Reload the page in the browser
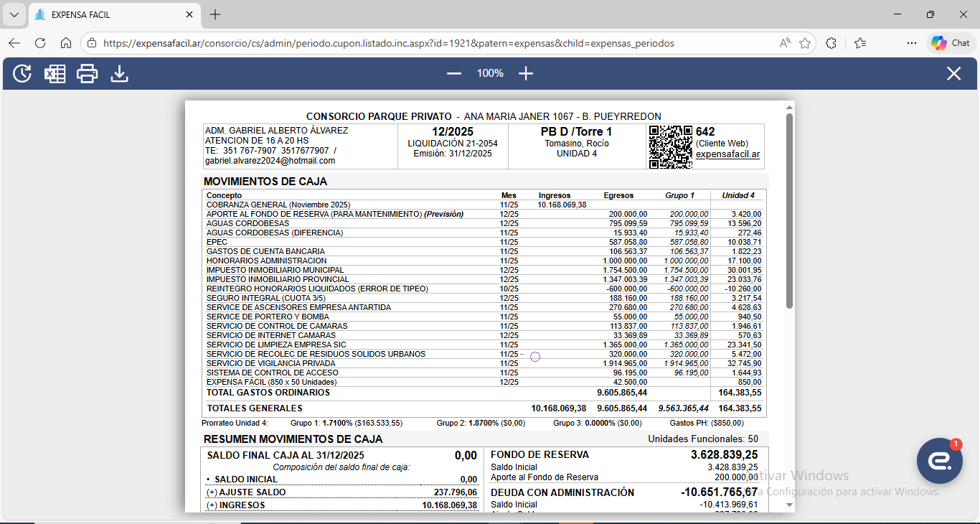980x524 pixels. (40, 43)
